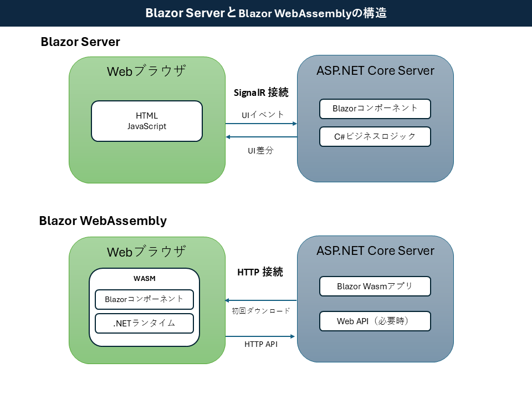Click the 'Blazor Server' section heading
The image size is (532, 399).
pos(80,42)
